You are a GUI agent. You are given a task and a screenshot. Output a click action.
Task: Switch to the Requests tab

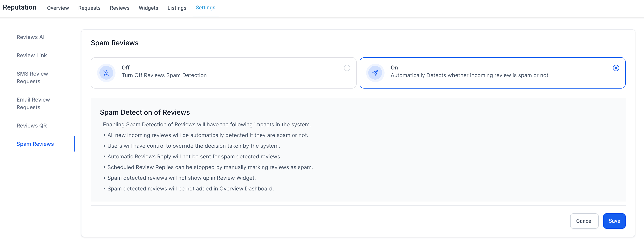(89, 8)
